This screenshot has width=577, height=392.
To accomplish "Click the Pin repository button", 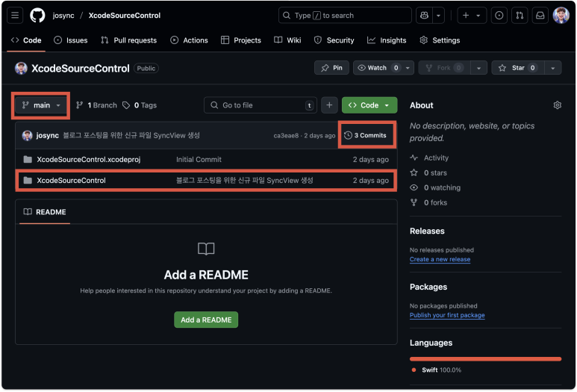I will [331, 68].
